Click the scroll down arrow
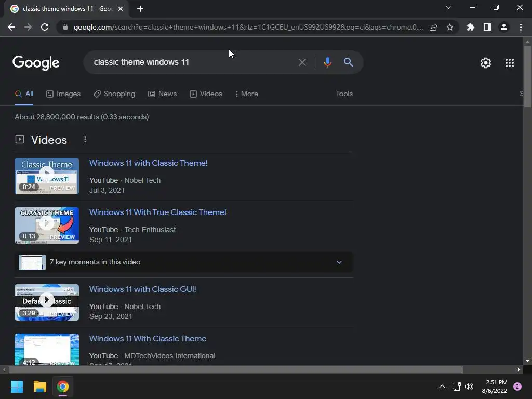This screenshot has height=399, width=532. (527, 361)
